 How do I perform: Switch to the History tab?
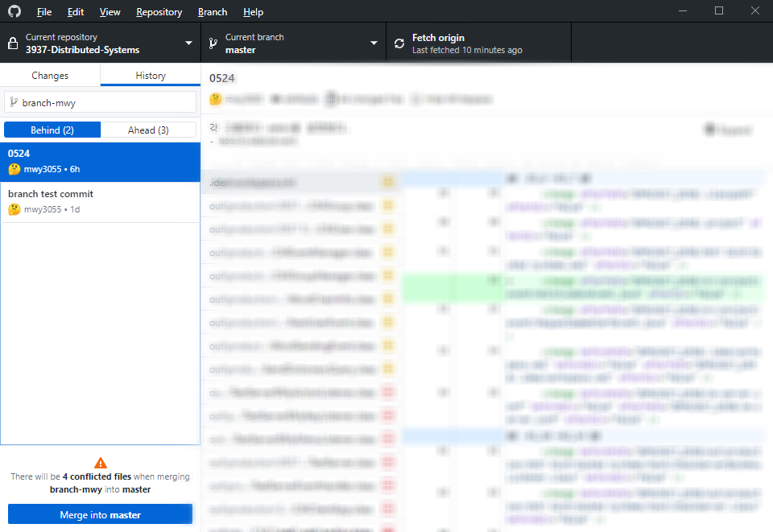tap(151, 76)
